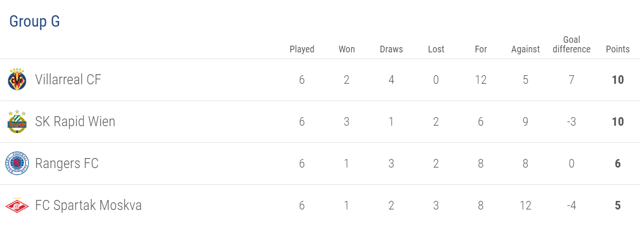The height and width of the screenshot is (229, 644).
Task: Open the Villarreal CF team link
Action: (x=68, y=80)
